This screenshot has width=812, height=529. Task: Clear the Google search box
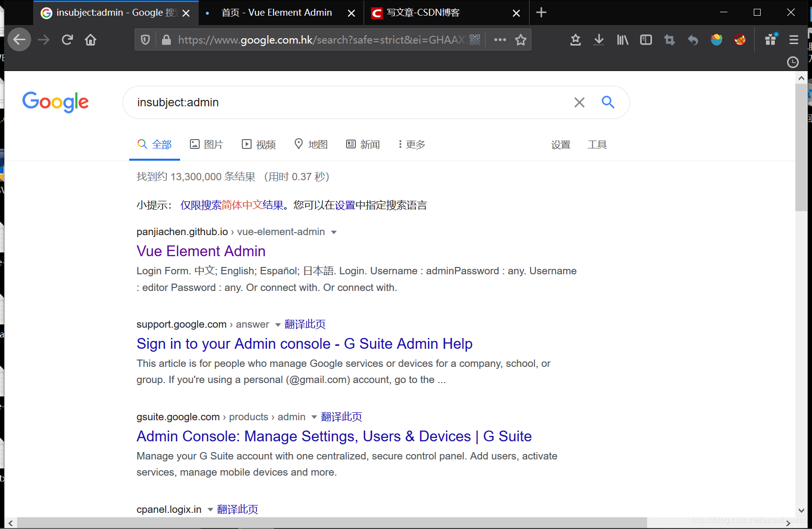[580, 102]
